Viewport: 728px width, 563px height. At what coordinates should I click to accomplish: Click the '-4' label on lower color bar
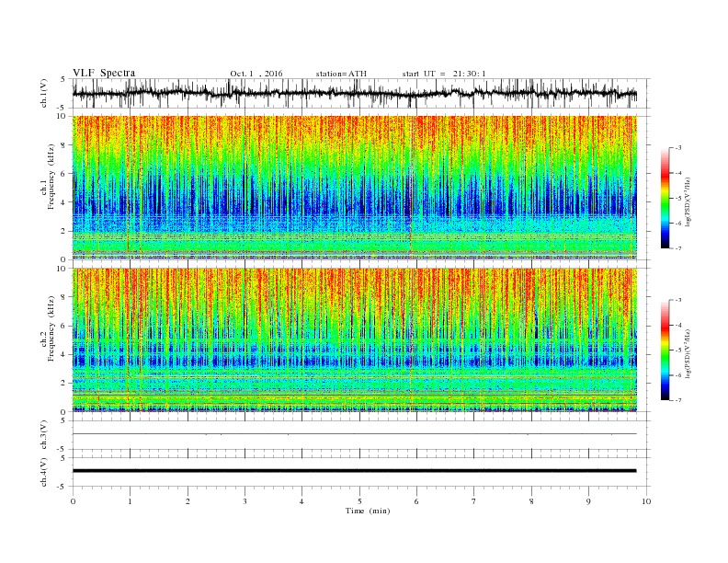pos(678,325)
